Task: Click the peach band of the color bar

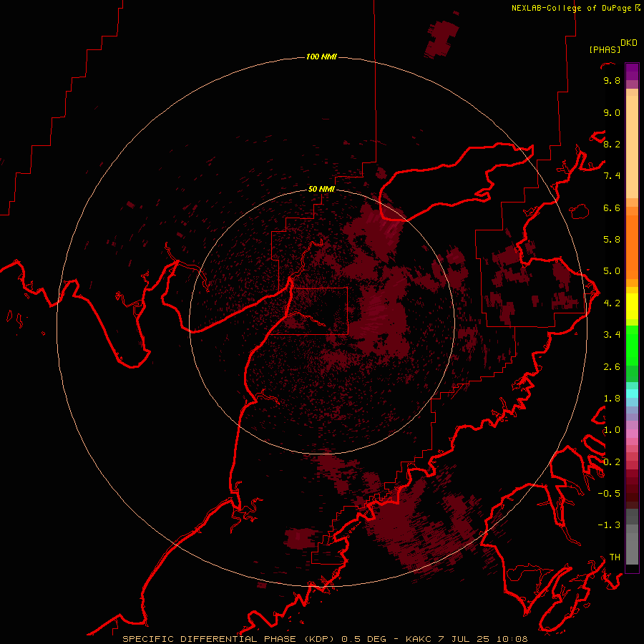Action: (x=632, y=144)
